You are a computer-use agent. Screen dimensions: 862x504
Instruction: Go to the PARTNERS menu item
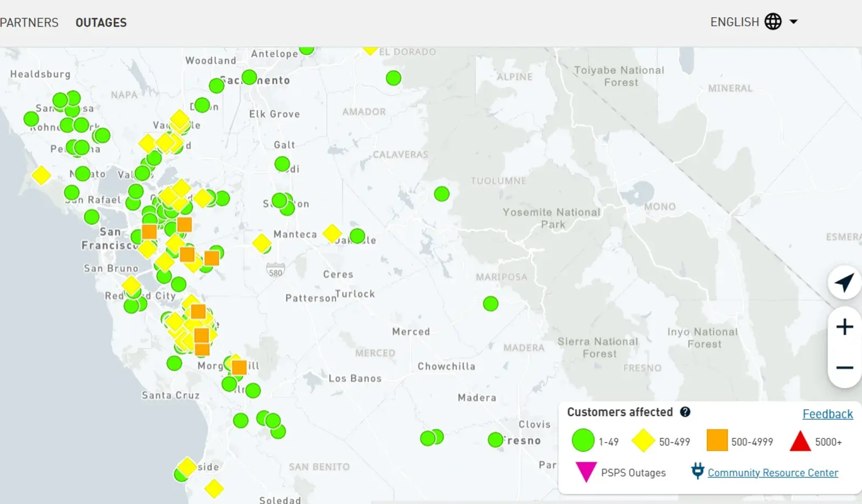click(x=29, y=23)
